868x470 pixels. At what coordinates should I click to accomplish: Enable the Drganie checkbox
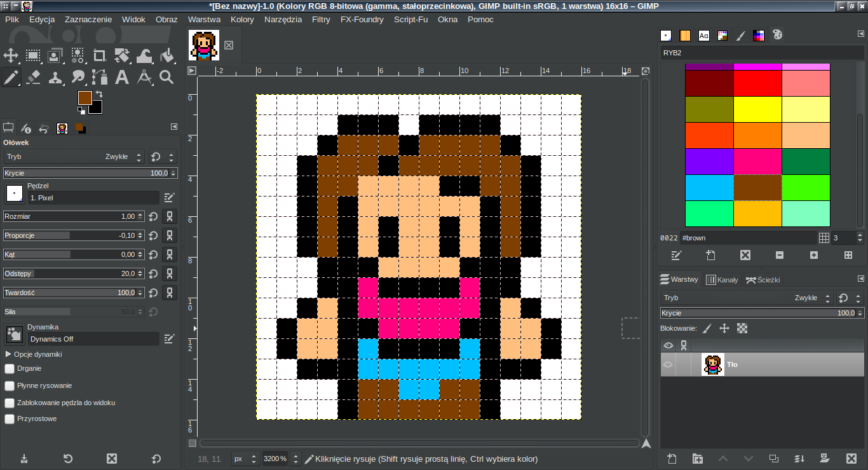pos(10,368)
